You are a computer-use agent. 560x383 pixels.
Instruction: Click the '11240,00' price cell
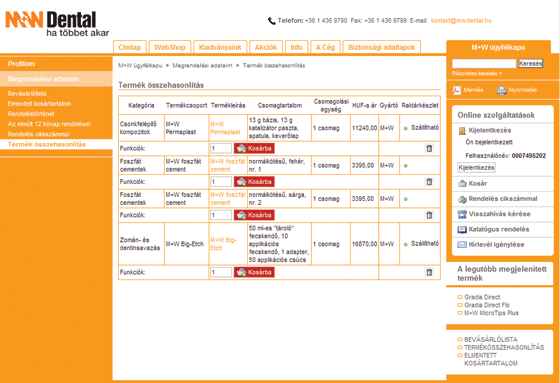pos(364,128)
